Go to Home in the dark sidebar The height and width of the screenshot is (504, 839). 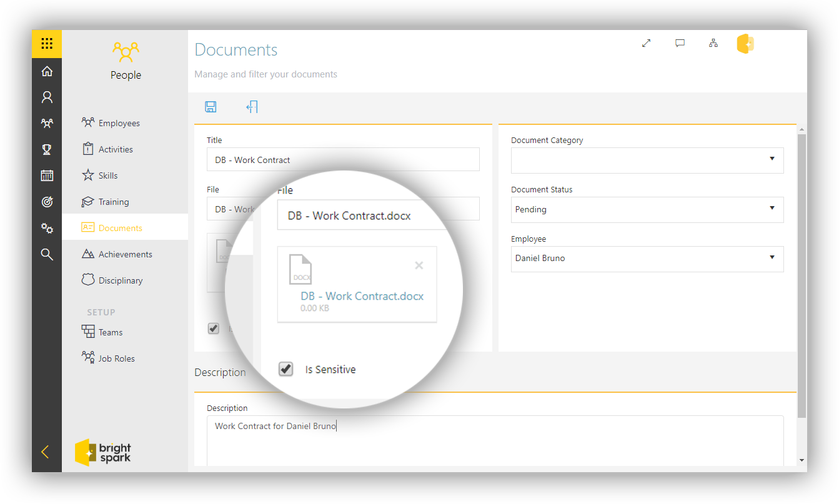coord(47,71)
